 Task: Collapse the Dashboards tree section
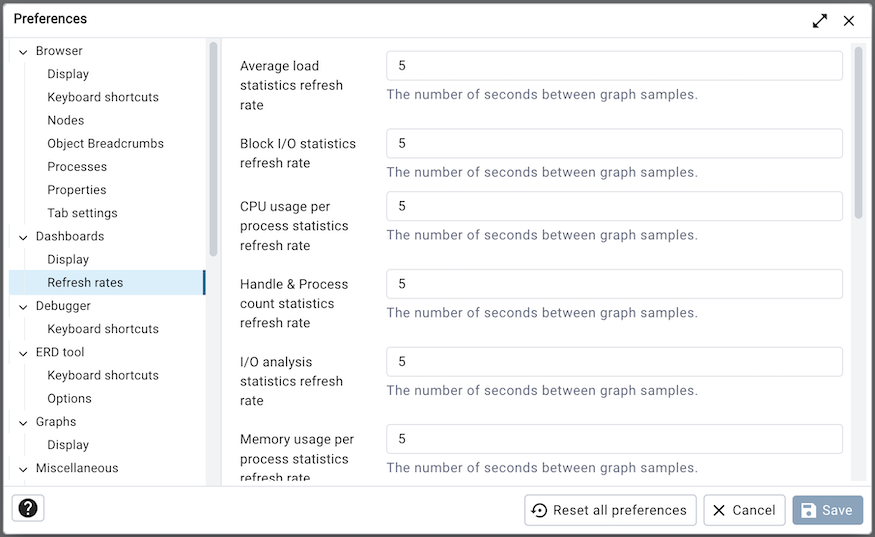[23, 237]
